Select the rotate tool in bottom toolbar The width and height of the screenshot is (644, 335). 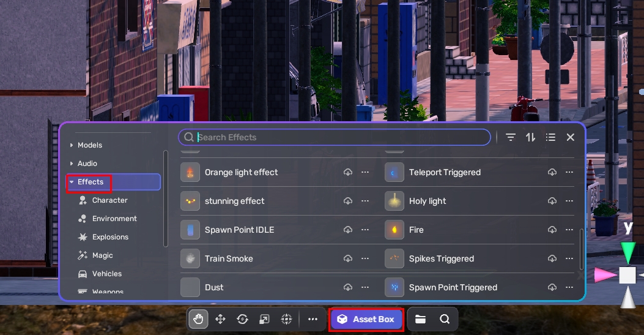click(242, 319)
